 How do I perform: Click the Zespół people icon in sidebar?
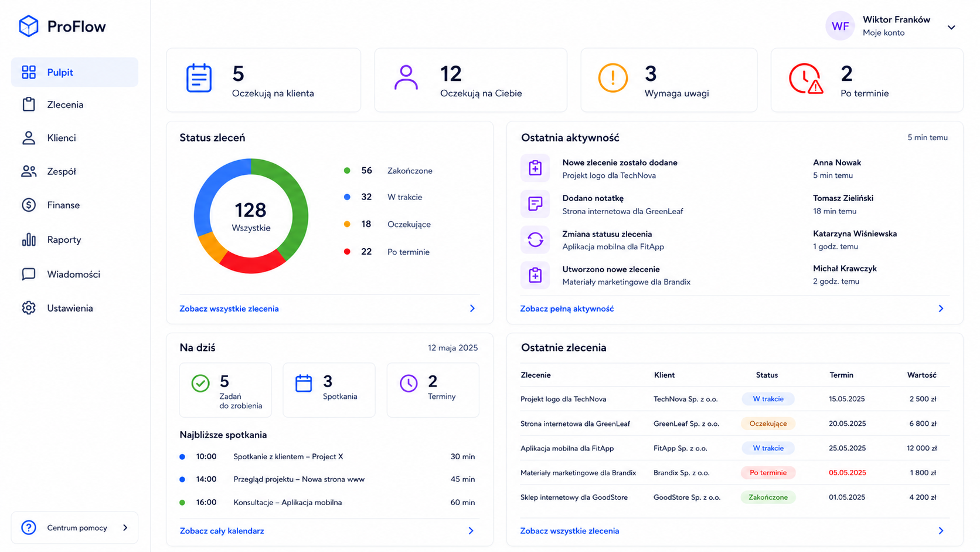[29, 171]
